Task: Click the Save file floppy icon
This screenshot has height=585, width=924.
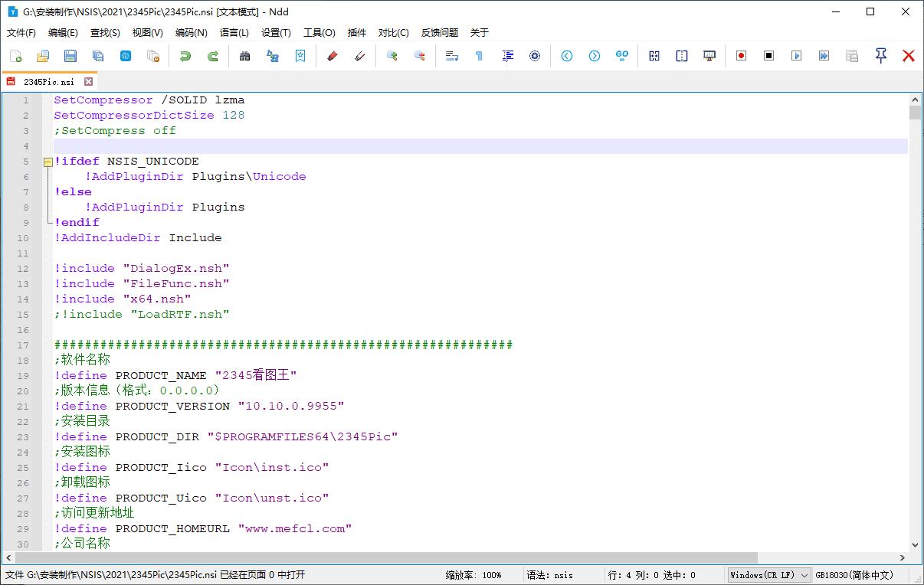Action: 70,56
